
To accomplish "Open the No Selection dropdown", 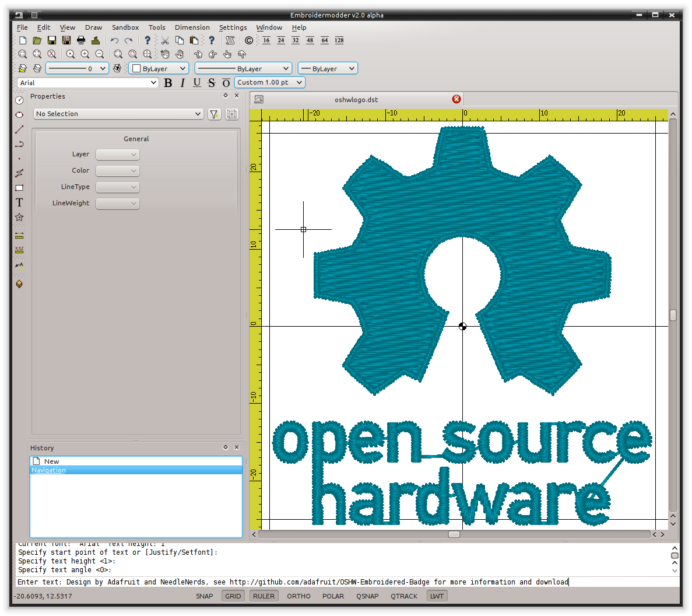I will (118, 114).
